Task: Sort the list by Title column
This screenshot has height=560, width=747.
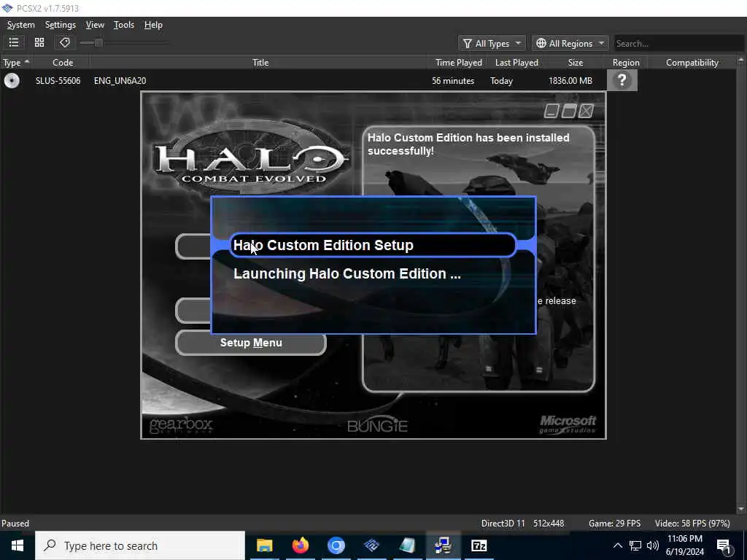Action: [260, 63]
